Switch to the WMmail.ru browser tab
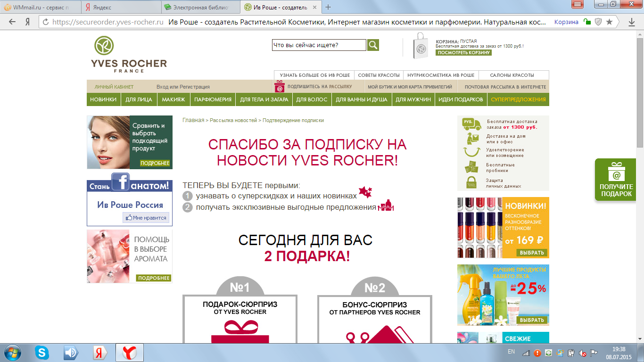Viewport: 644px width, 362px height. [x=41, y=7]
